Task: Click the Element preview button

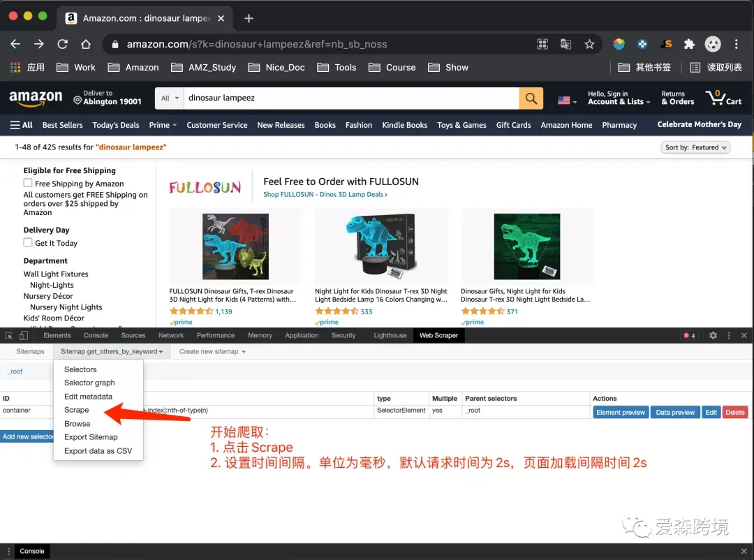Action: 621,412
